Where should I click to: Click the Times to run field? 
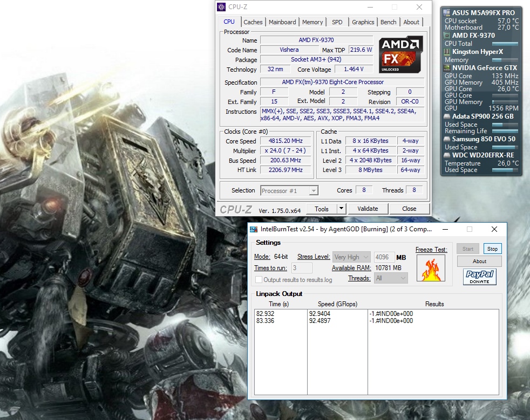(x=302, y=268)
